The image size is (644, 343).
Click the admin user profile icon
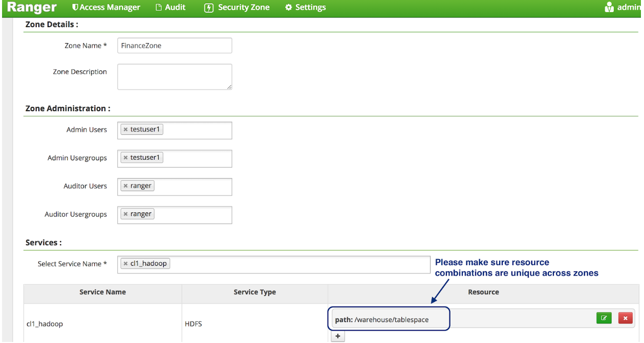609,7
